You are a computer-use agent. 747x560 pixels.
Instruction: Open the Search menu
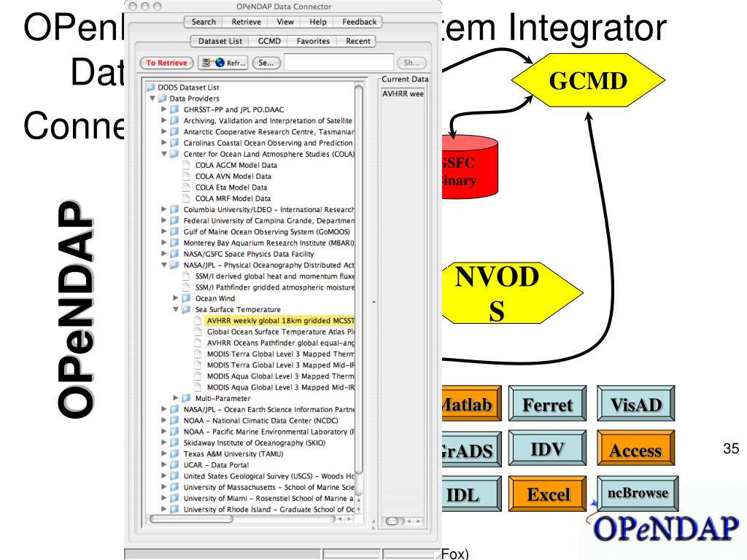(204, 22)
